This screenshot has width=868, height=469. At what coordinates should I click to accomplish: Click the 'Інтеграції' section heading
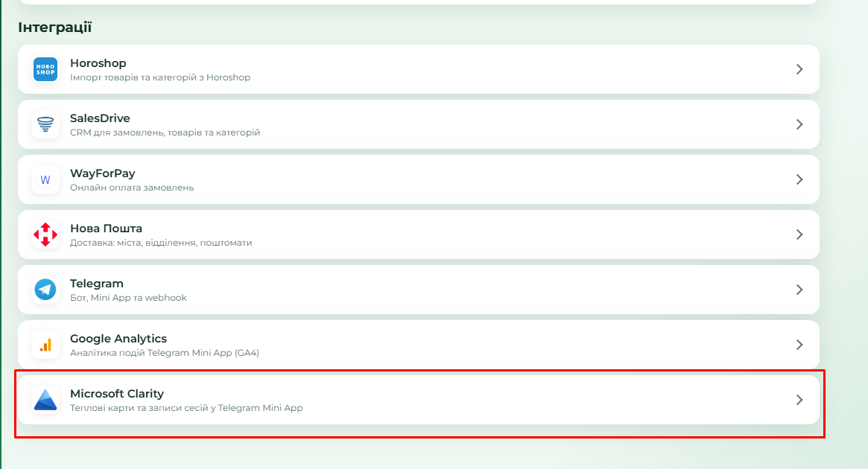tap(55, 27)
